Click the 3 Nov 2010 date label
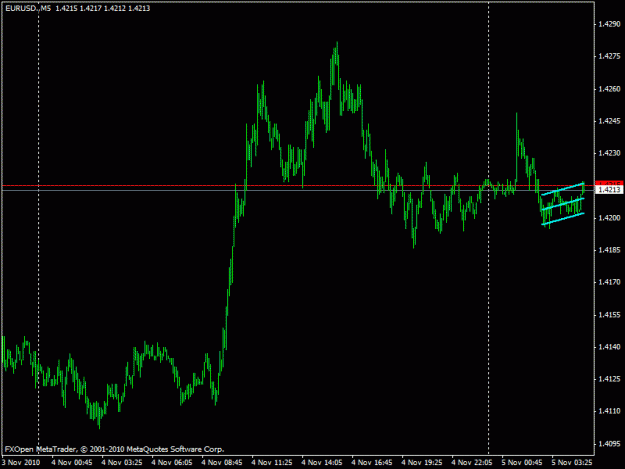Image resolution: width=625 pixels, height=469 pixels. tap(21, 462)
